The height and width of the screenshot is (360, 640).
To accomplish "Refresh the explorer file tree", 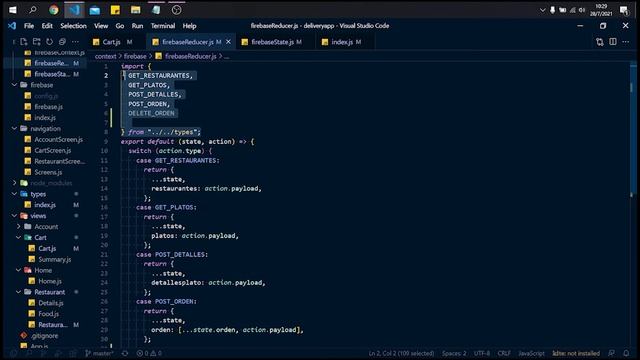I will click(x=49, y=42).
